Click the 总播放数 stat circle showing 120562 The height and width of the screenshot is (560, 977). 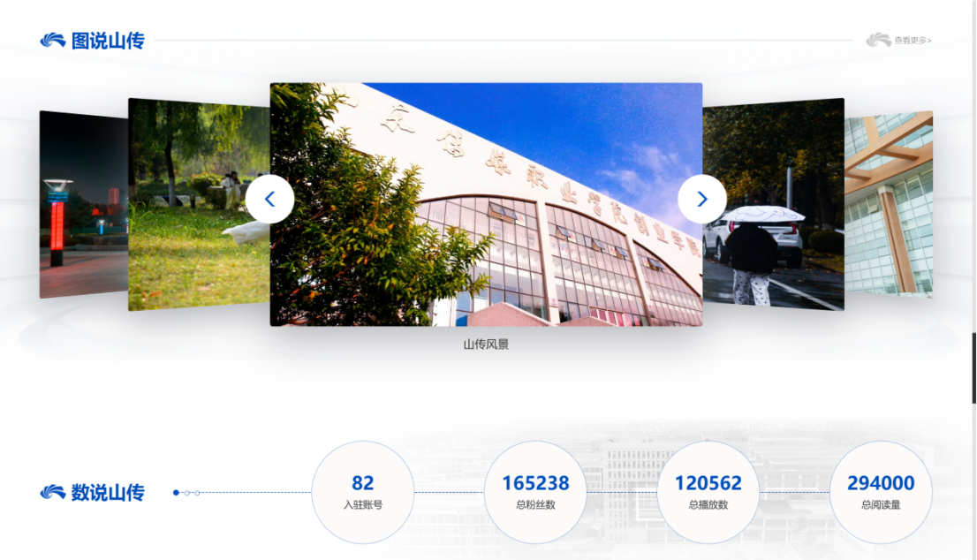pyautogui.click(x=708, y=492)
